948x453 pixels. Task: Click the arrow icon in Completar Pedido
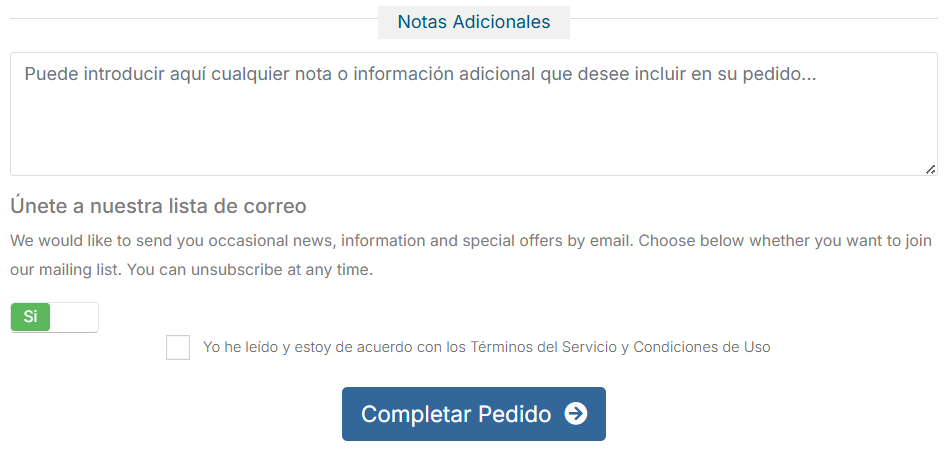point(576,414)
